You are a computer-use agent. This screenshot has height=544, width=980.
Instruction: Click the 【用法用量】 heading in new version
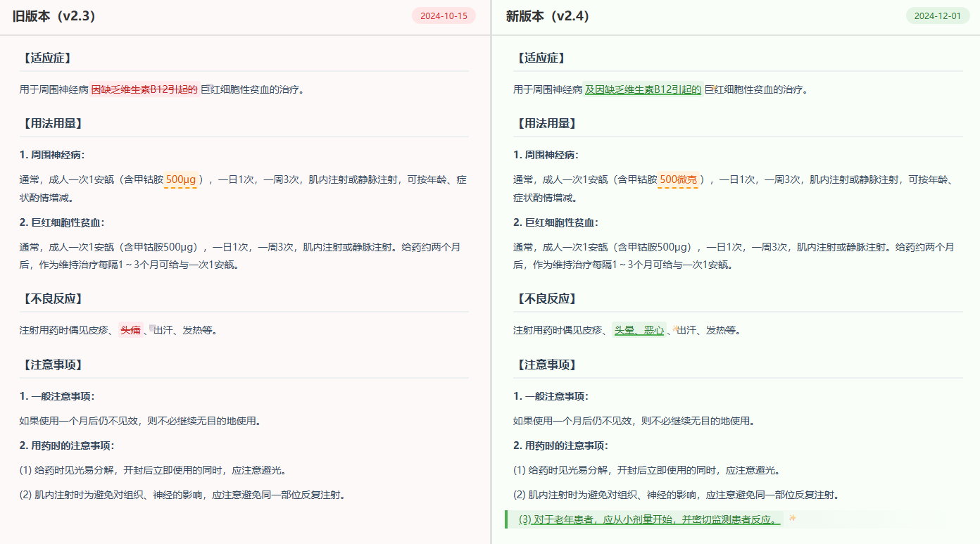pos(547,123)
